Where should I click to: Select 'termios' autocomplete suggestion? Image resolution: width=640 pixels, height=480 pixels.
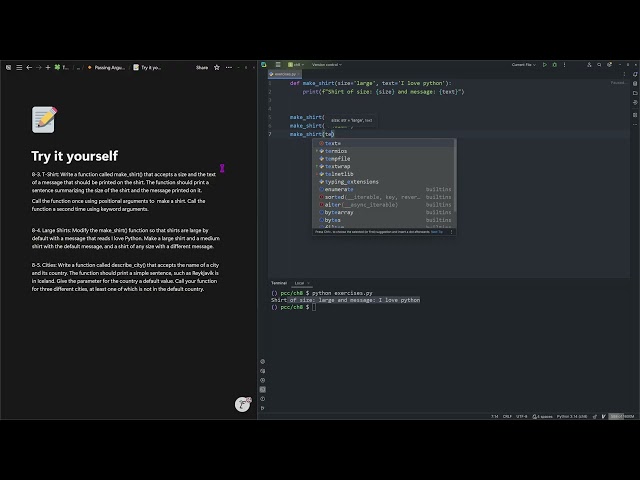(x=384, y=151)
